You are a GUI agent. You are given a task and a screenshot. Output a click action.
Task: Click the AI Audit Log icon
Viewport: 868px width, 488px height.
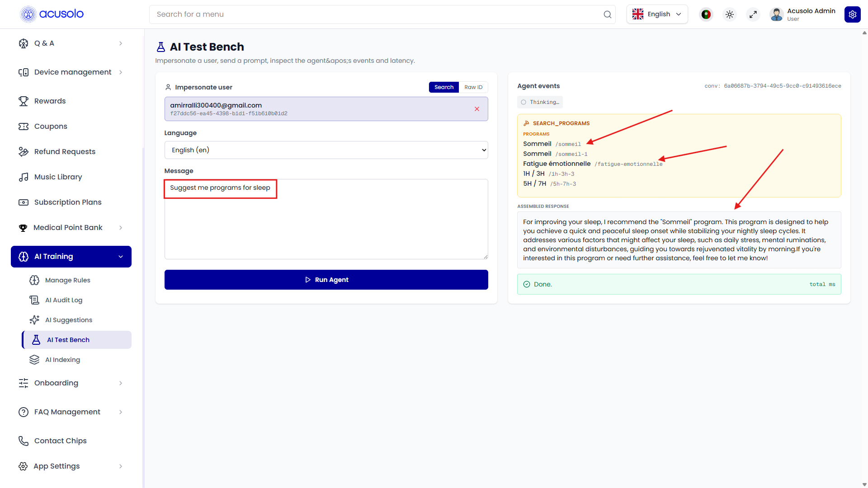pos(34,300)
